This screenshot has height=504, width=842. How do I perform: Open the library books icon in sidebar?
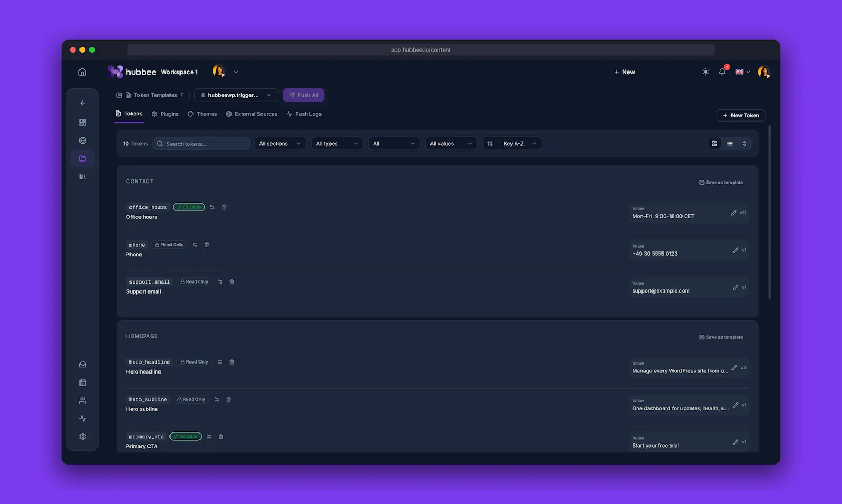[x=83, y=177]
